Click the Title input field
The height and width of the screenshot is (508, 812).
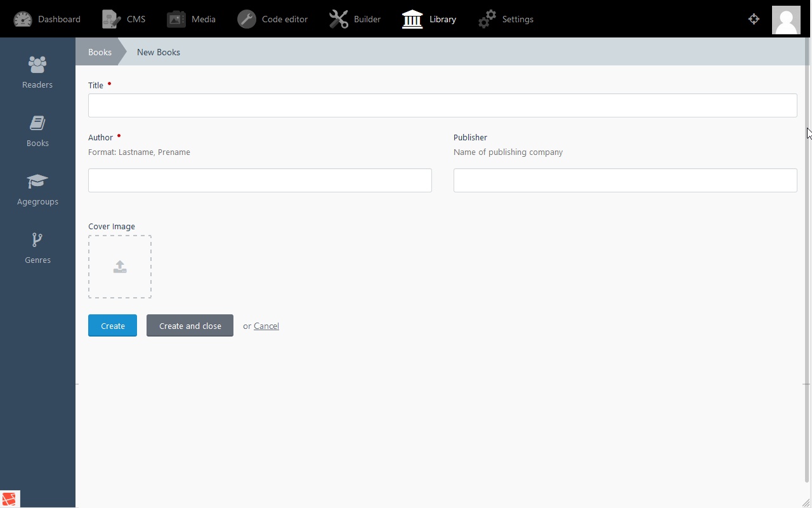point(442,105)
